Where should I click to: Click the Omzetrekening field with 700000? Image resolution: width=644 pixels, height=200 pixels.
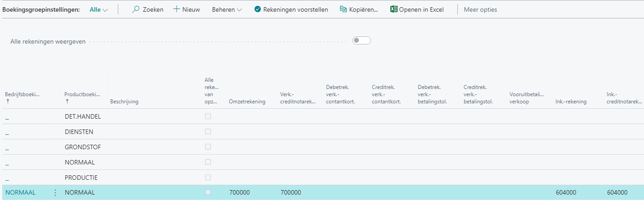pyautogui.click(x=240, y=193)
